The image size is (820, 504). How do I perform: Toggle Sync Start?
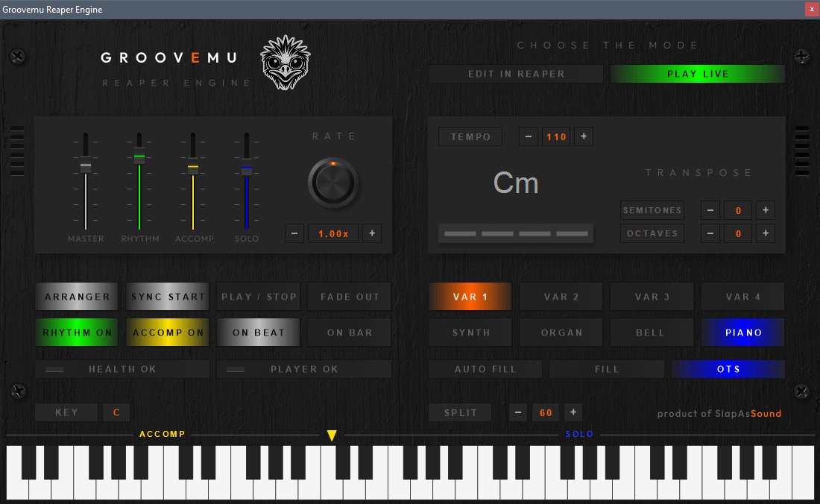(x=167, y=297)
